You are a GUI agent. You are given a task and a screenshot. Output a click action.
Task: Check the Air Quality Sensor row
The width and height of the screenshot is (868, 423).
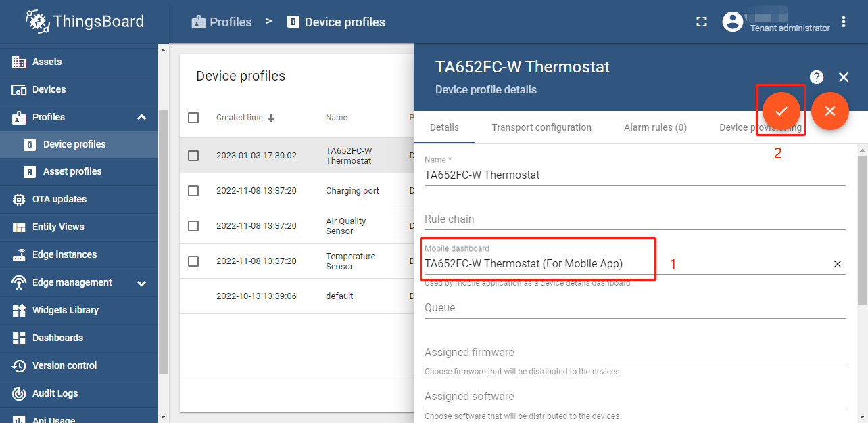(193, 226)
